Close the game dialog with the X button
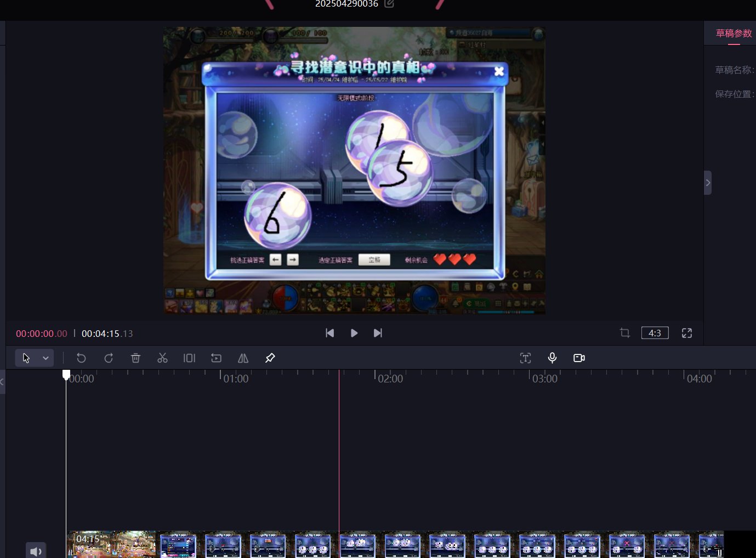This screenshot has width=756, height=558. coord(499,71)
